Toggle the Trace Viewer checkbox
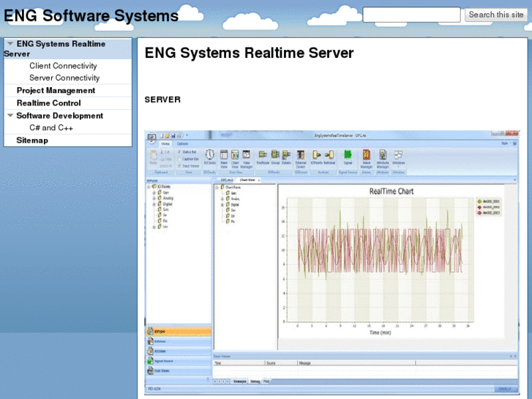This screenshot has width=532, height=399. 179,165
